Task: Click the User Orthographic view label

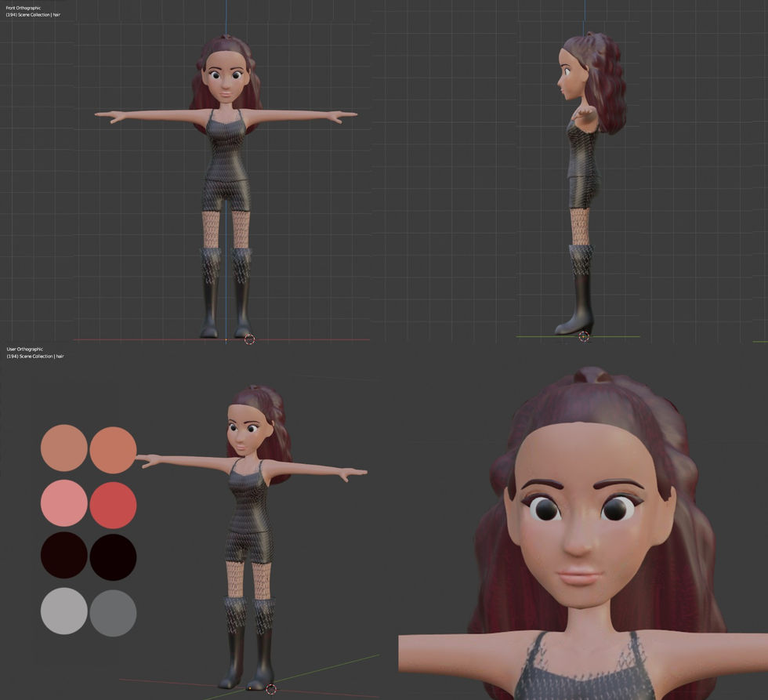Action: (x=24, y=350)
